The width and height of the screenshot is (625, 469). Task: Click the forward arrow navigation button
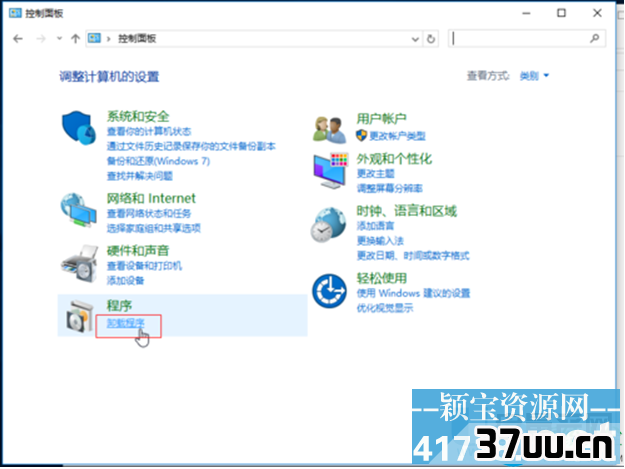[x=41, y=39]
